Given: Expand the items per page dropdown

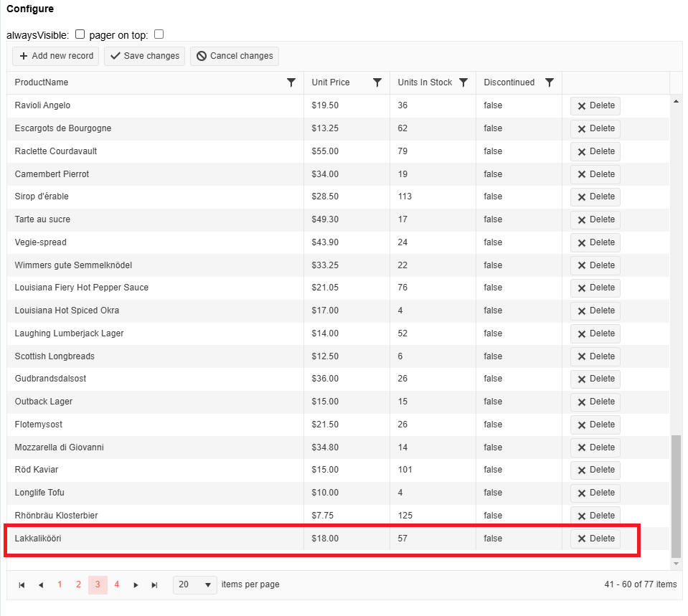Looking at the screenshot, I should coord(195,585).
